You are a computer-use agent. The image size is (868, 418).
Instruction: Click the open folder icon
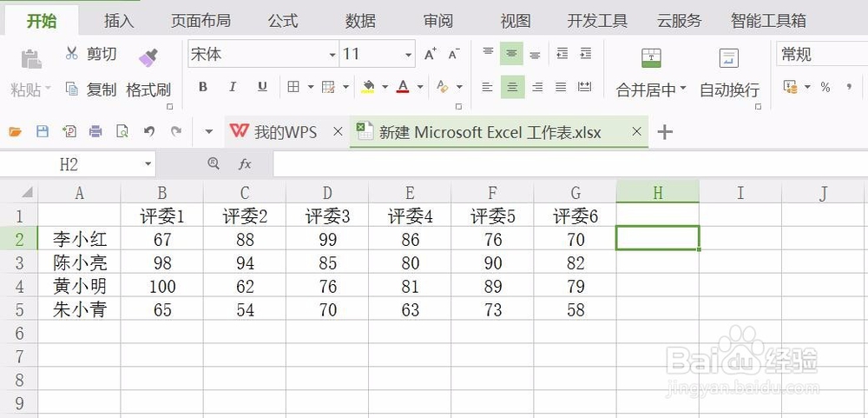tap(15, 131)
